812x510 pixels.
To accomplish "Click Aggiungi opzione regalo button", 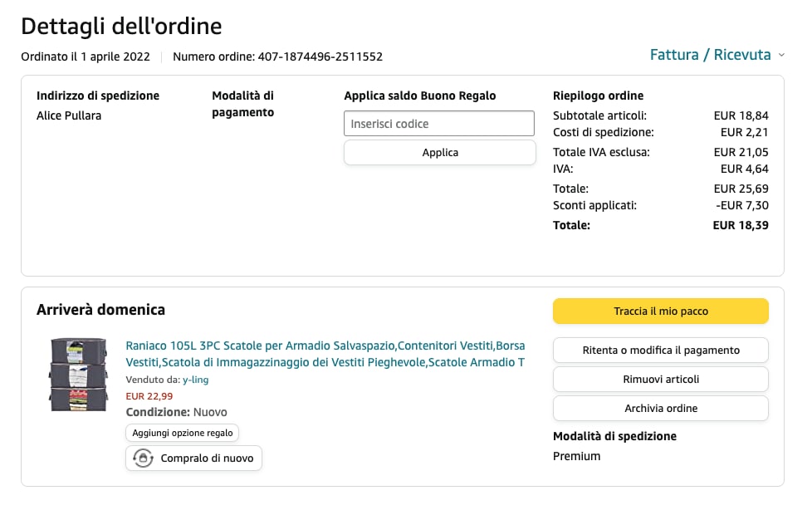I will click(183, 433).
